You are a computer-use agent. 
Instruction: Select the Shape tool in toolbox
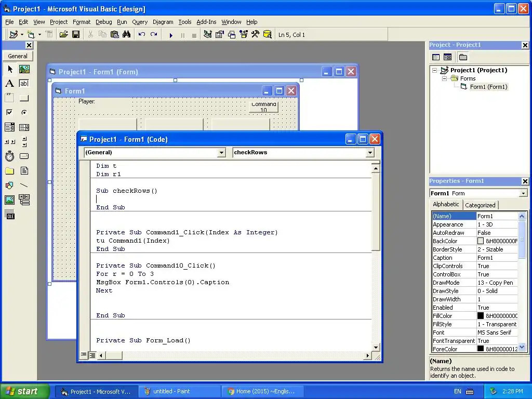[10, 185]
